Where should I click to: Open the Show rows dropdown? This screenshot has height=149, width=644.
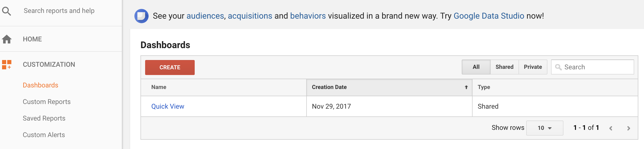tap(545, 128)
